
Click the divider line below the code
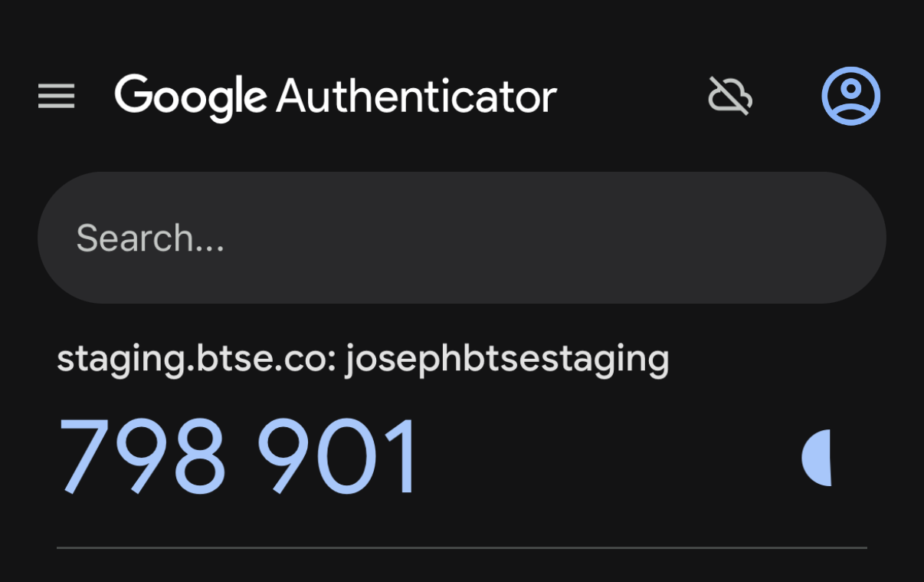tap(461, 547)
